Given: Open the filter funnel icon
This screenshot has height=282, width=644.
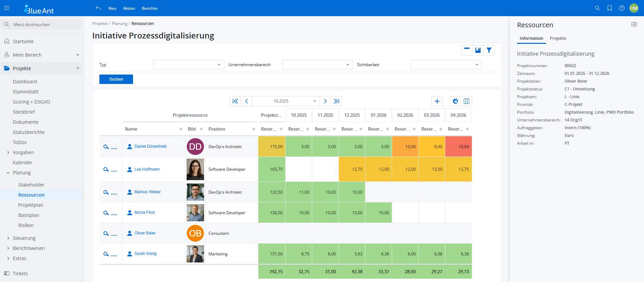Looking at the screenshot, I should tap(489, 50).
